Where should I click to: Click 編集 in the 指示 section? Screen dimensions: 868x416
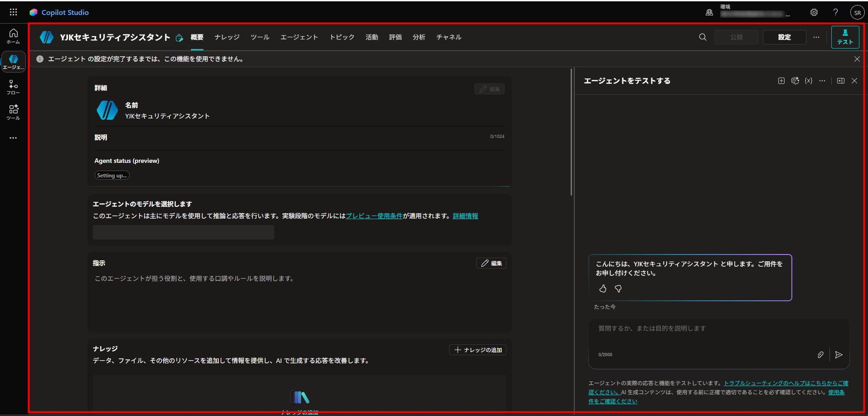(x=491, y=263)
